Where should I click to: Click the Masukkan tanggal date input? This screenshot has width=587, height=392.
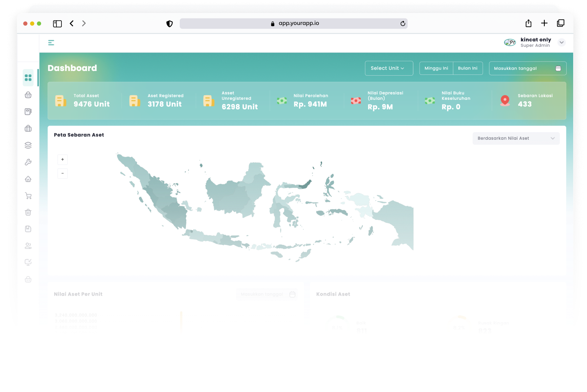tap(527, 68)
